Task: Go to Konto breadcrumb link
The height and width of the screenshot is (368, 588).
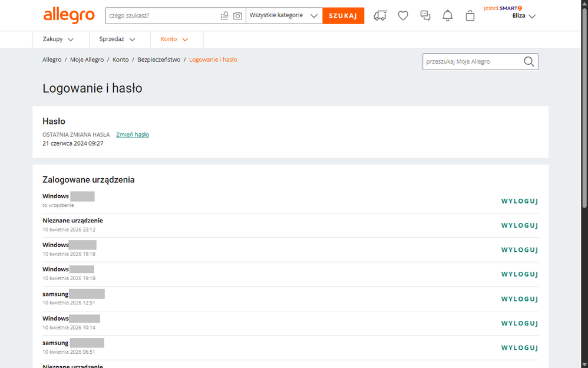Action: (x=120, y=60)
